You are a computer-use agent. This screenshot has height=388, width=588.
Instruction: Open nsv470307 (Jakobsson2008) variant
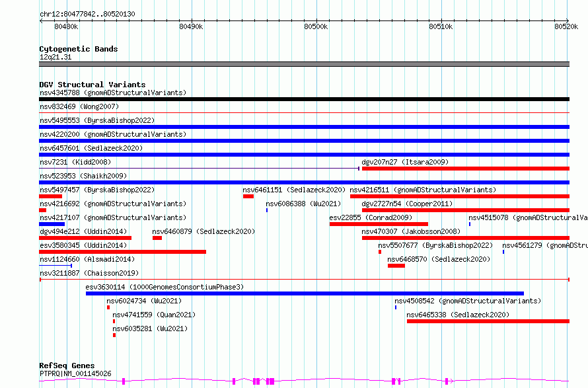tap(411, 231)
